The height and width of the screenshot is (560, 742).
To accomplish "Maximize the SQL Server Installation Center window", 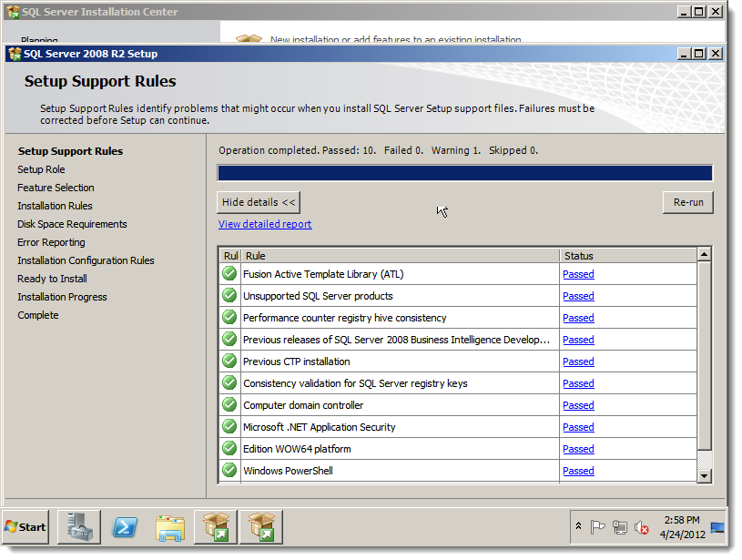I will (699, 12).
